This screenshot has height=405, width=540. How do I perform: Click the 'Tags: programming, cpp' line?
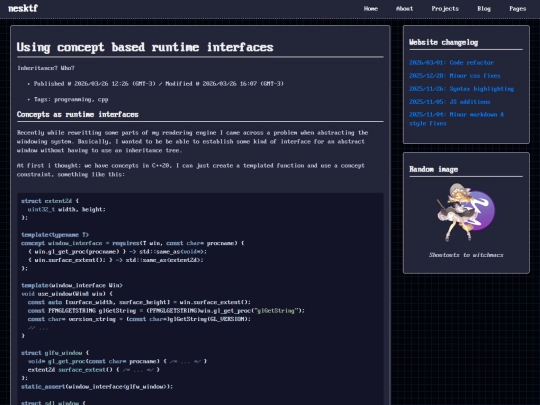click(71, 100)
